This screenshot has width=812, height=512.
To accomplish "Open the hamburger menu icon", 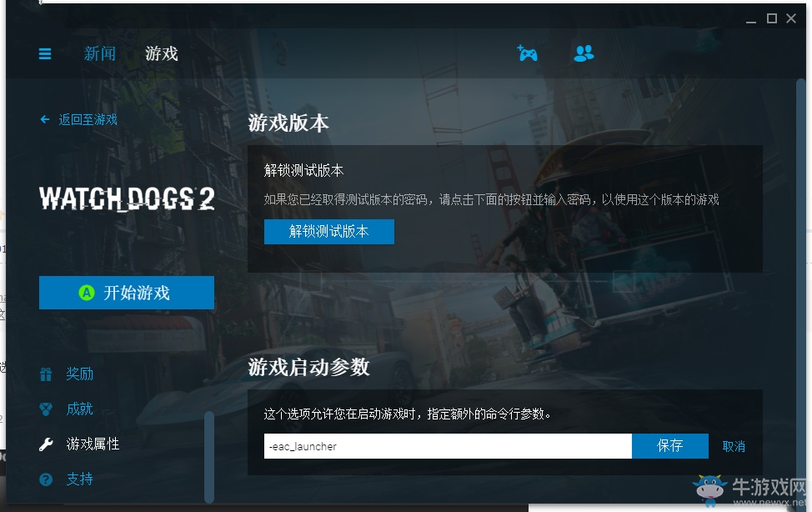I will (x=45, y=54).
